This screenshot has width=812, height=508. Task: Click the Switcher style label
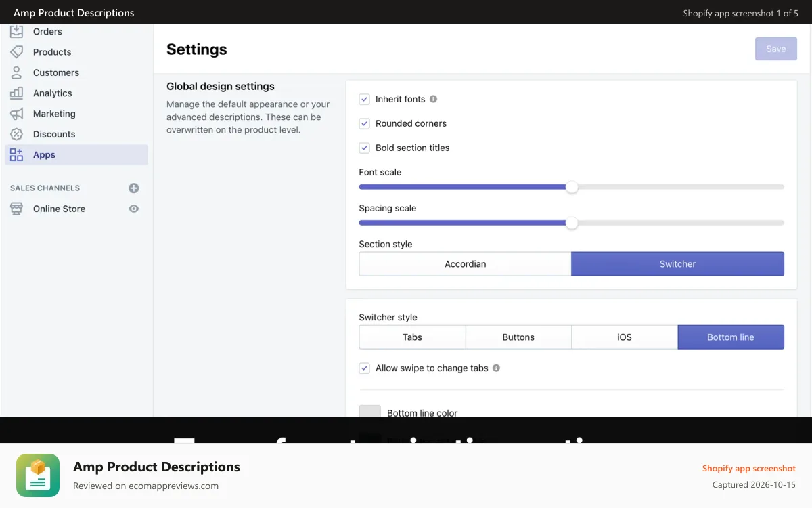tap(388, 317)
